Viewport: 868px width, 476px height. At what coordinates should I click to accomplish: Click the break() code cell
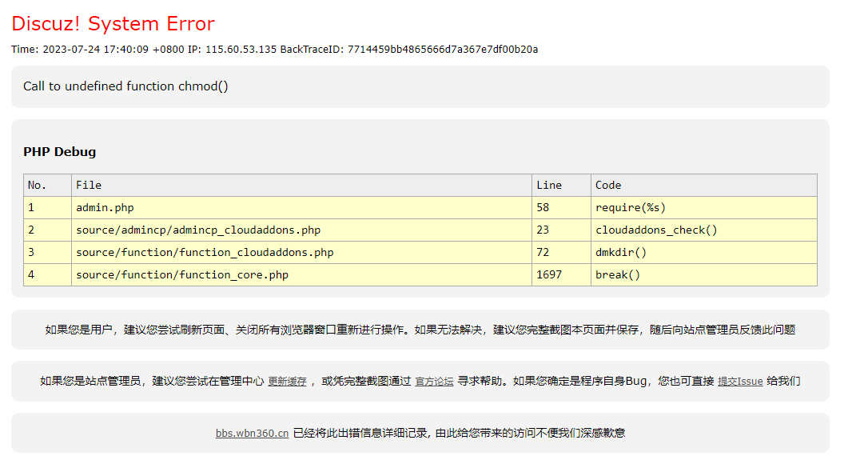coord(618,274)
